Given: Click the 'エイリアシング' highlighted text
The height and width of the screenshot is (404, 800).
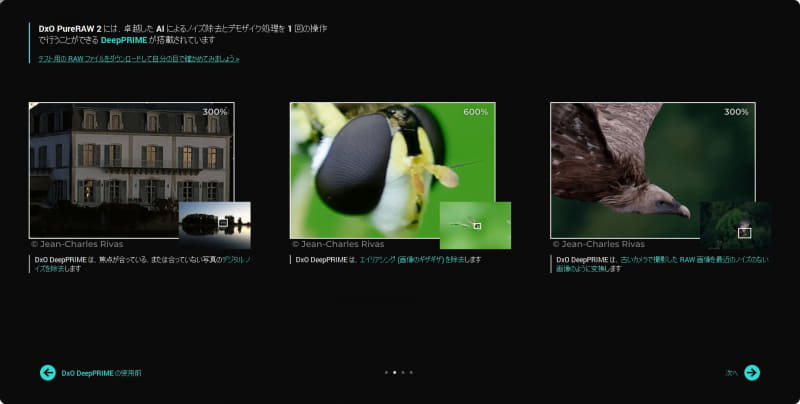Looking at the screenshot, I should pyautogui.click(x=378, y=260).
